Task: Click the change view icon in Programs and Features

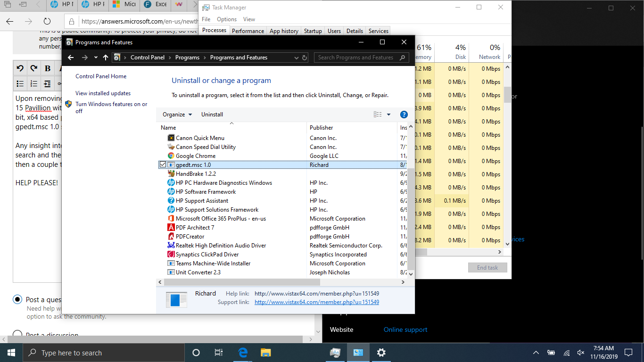Action: [377, 115]
